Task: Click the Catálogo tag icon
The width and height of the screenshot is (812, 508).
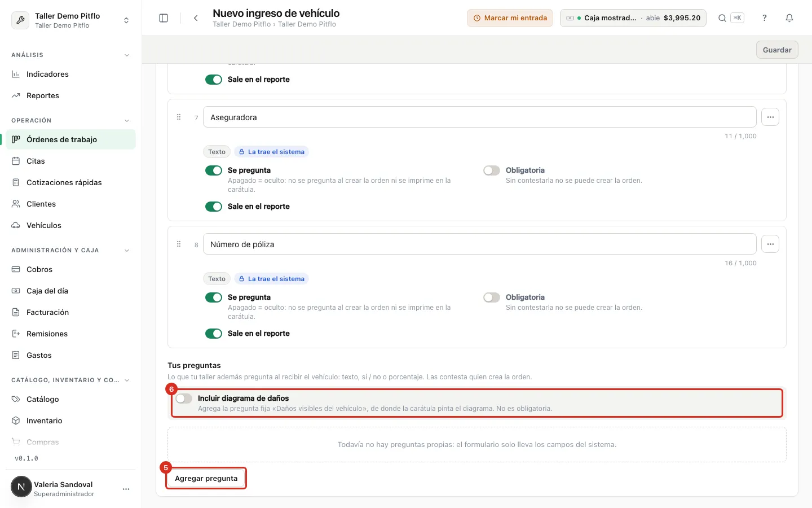Action: click(x=16, y=399)
